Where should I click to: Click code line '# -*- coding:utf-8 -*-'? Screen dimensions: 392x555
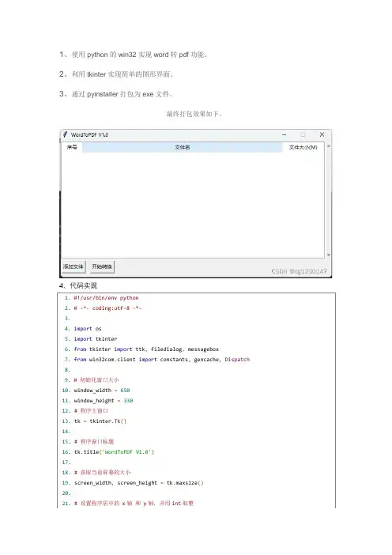click(107, 308)
